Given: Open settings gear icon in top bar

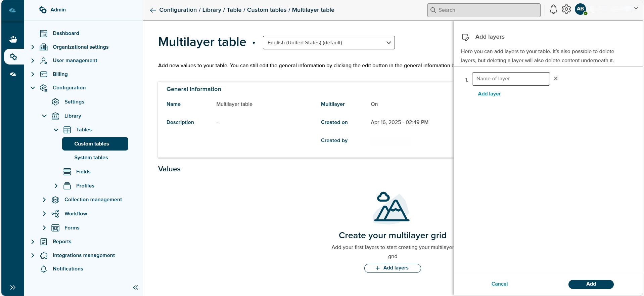Looking at the screenshot, I should pyautogui.click(x=566, y=9).
